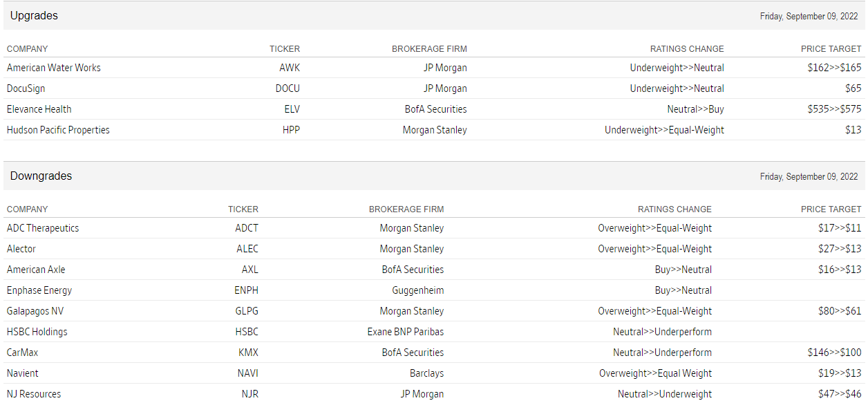Select the Elevance Health company row
The height and width of the screenshot is (403, 868).
tap(39, 109)
